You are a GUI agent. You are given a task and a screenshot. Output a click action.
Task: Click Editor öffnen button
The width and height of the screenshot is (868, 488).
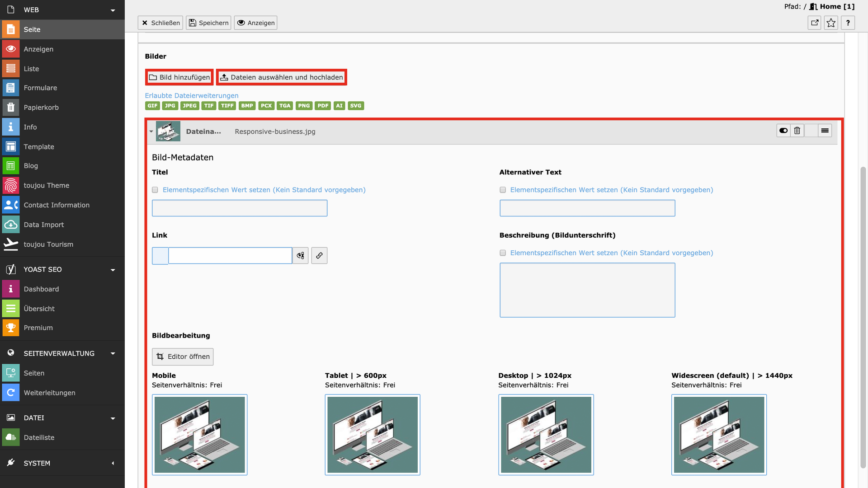coord(183,357)
